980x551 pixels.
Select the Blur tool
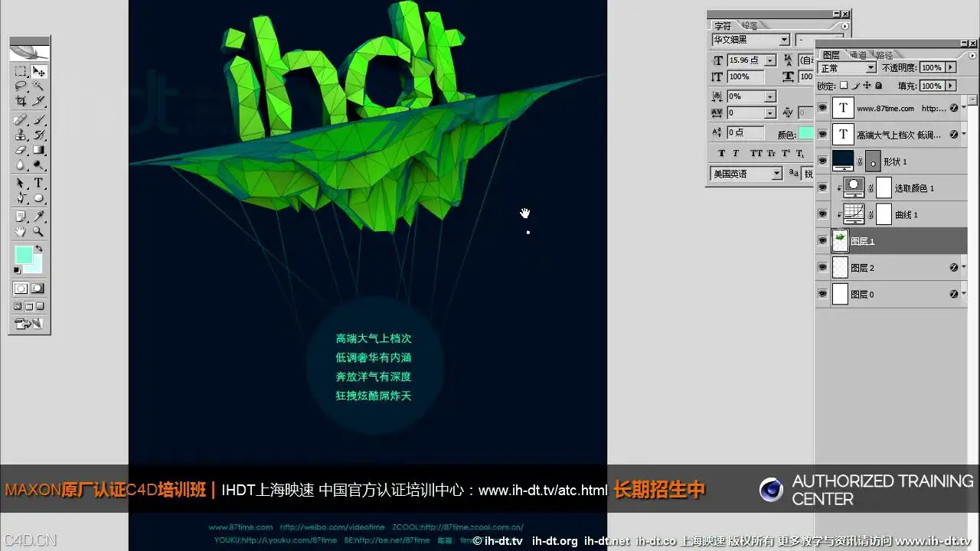[x=21, y=165]
